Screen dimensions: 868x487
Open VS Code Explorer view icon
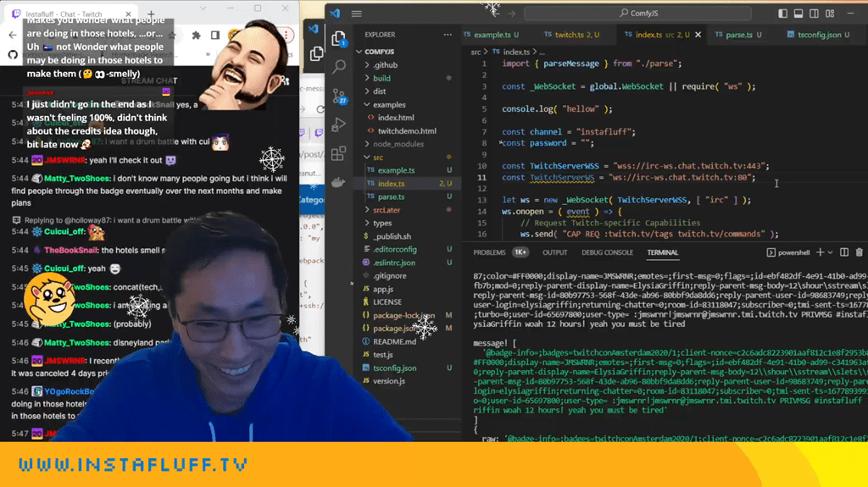pyautogui.click(x=339, y=38)
